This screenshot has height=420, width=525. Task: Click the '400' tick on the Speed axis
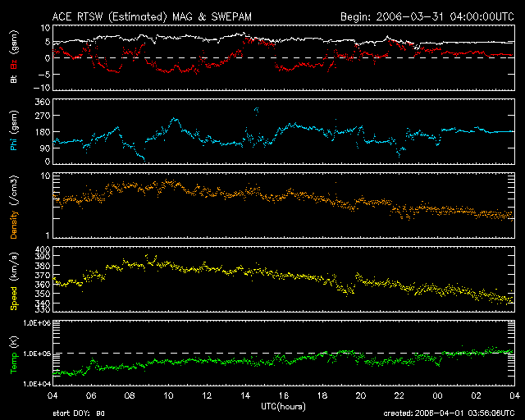point(43,250)
